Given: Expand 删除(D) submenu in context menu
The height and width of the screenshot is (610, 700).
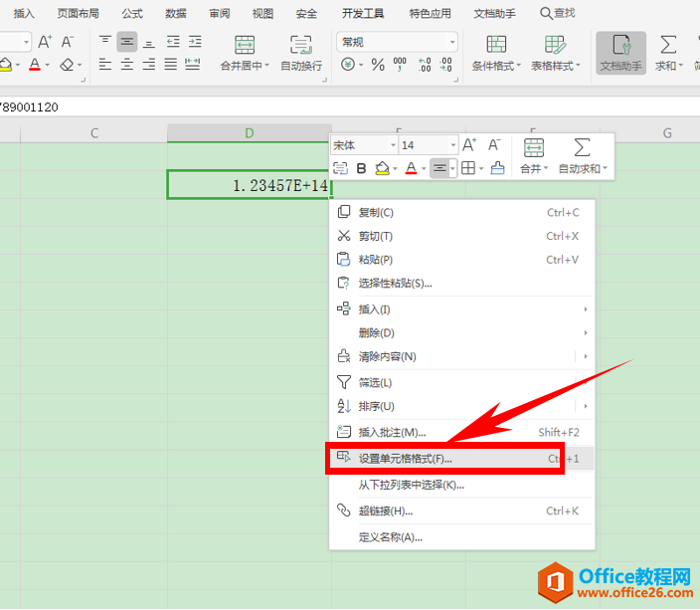Looking at the screenshot, I should coord(462,333).
